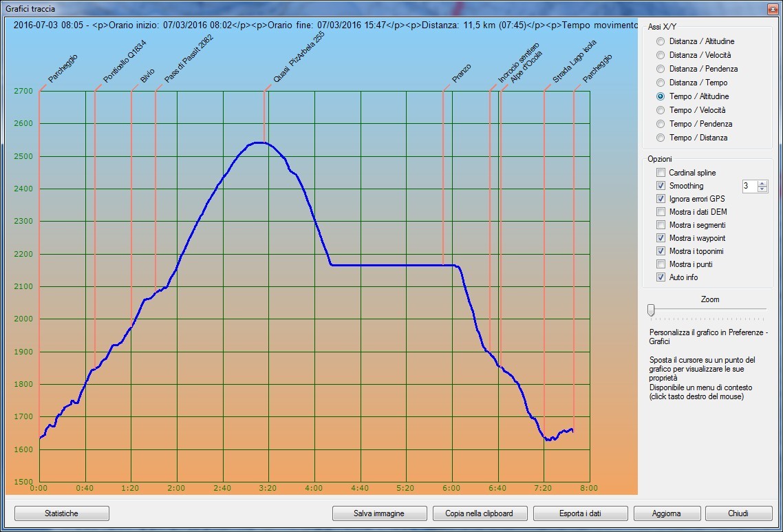Enable Cardinal spline checkbox

point(661,173)
